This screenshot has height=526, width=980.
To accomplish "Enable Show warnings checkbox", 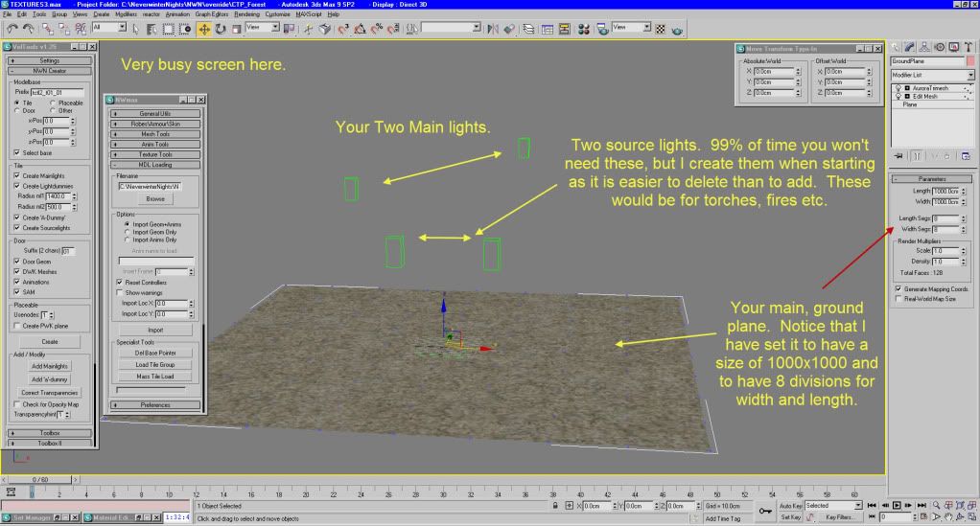I will point(119,293).
